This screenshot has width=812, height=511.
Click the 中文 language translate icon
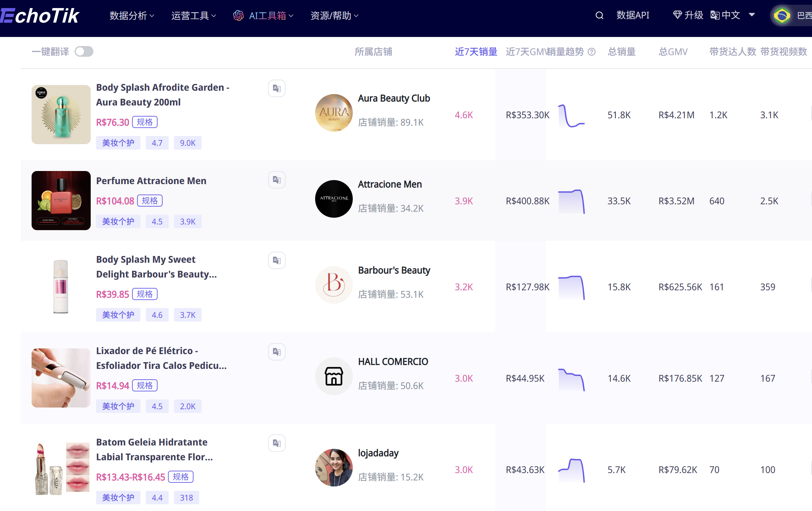coord(715,15)
